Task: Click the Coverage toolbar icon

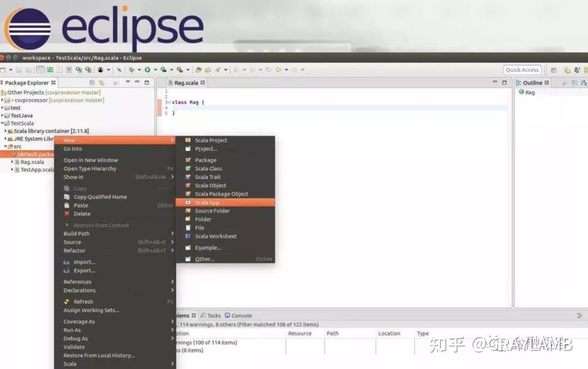Action: coord(163,70)
